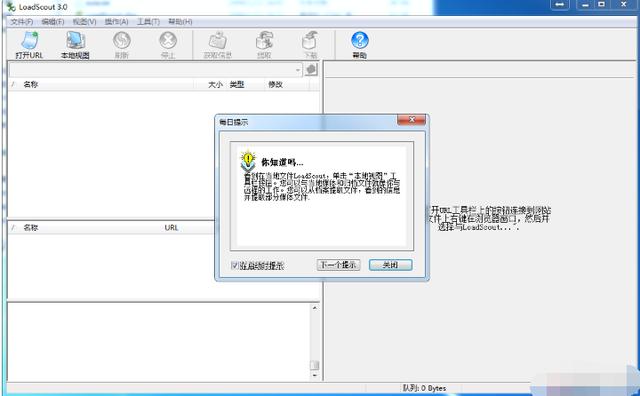The width and height of the screenshot is (640, 396).
Task: Open the File (文件) menu
Action: tap(22, 22)
